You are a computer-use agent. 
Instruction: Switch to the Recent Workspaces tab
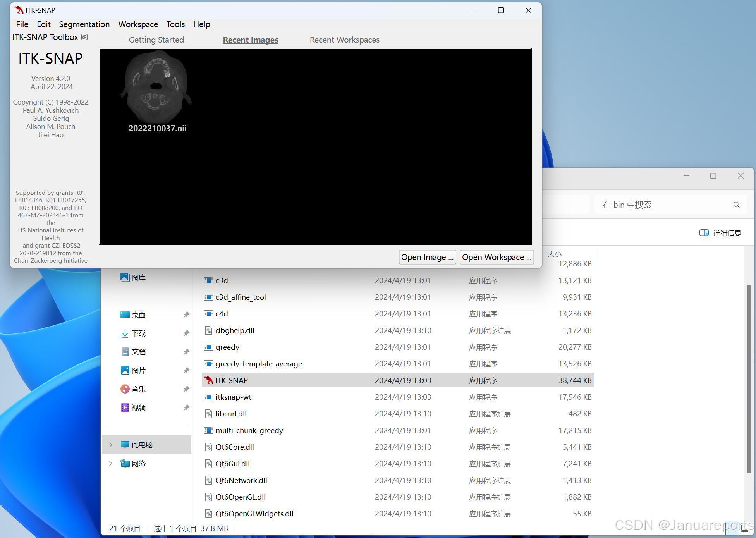[344, 40]
